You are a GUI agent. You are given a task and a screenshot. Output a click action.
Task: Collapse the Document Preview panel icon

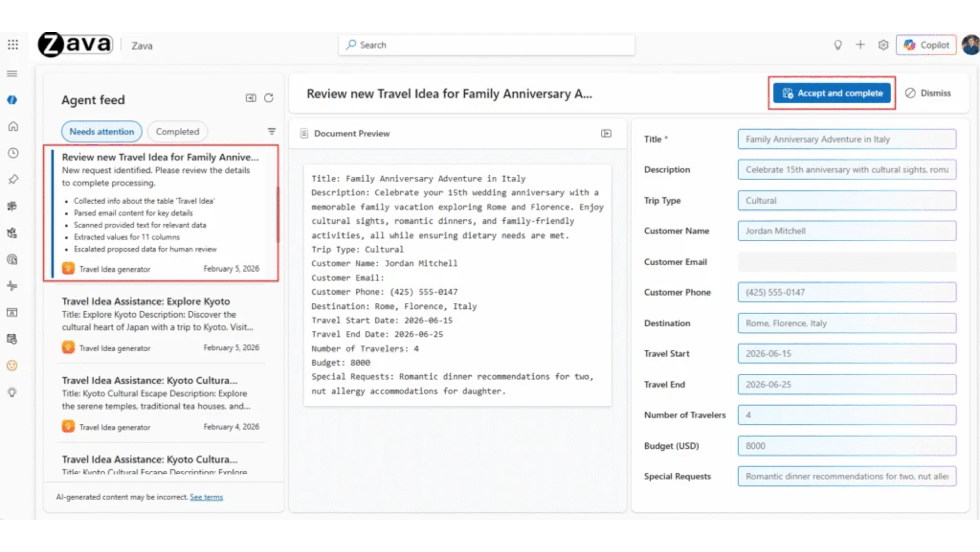click(606, 133)
